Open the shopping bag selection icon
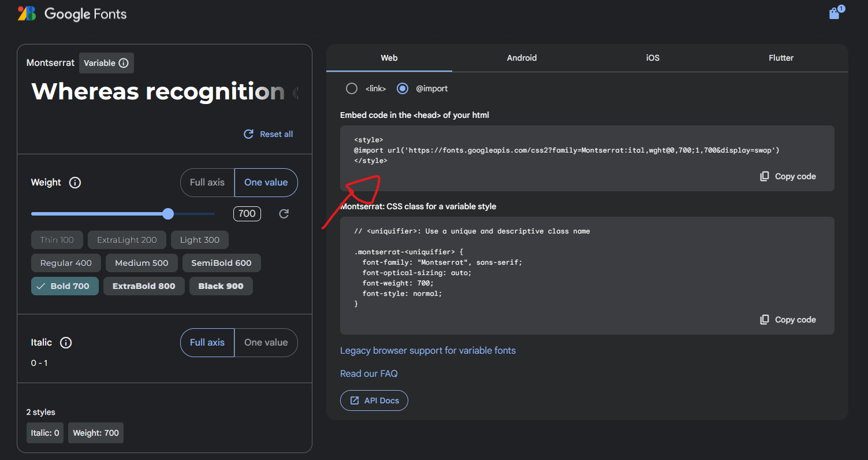Viewport: 868px width, 460px height. tap(835, 13)
